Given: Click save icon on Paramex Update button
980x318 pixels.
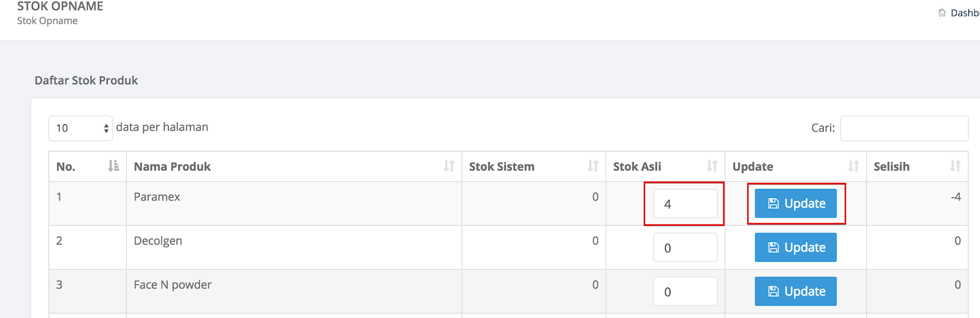Looking at the screenshot, I should coord(774,204).
